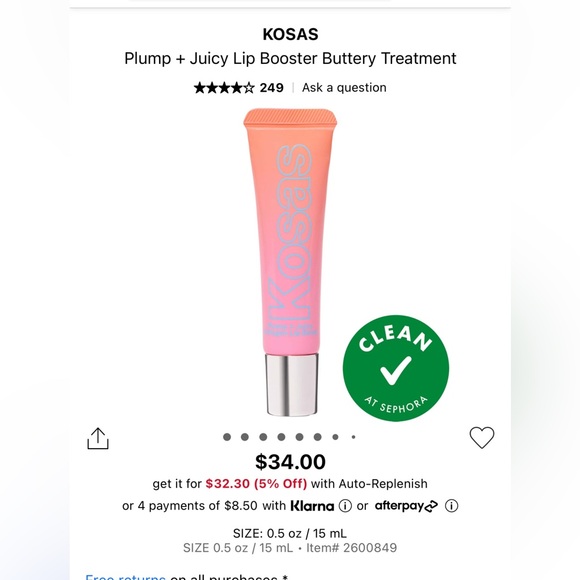Image resolution: width=580 pixels, height=580 pixels.
Task: Select seventh image carousel dot
Action: [335, 437]
